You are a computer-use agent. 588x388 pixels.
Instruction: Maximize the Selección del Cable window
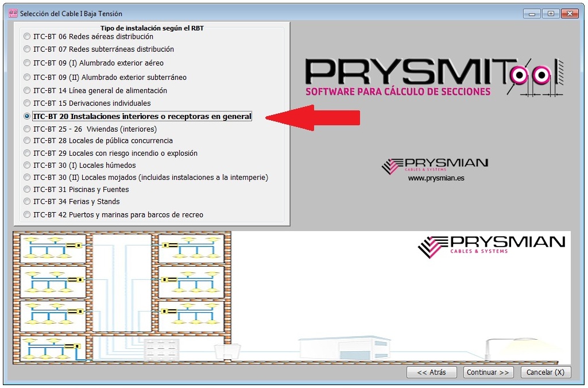coord(551,14)
